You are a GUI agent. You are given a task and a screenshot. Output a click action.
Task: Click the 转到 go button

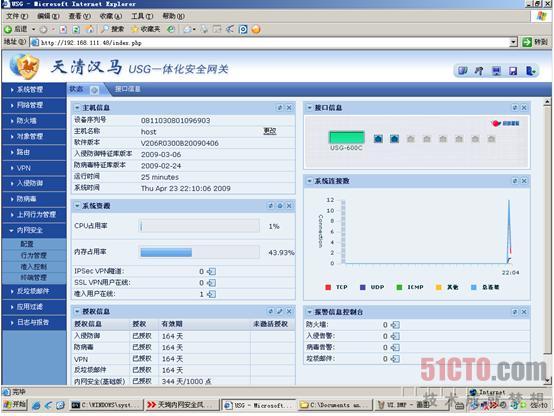point(535,42)
